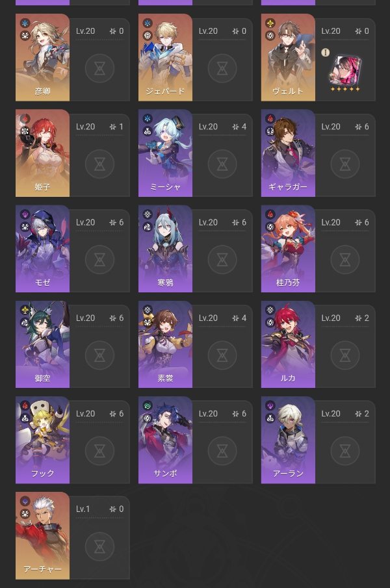390x588 pixels.
Task: Tap the empty light cone slot beside アーチャー
Action: (99, 546)
